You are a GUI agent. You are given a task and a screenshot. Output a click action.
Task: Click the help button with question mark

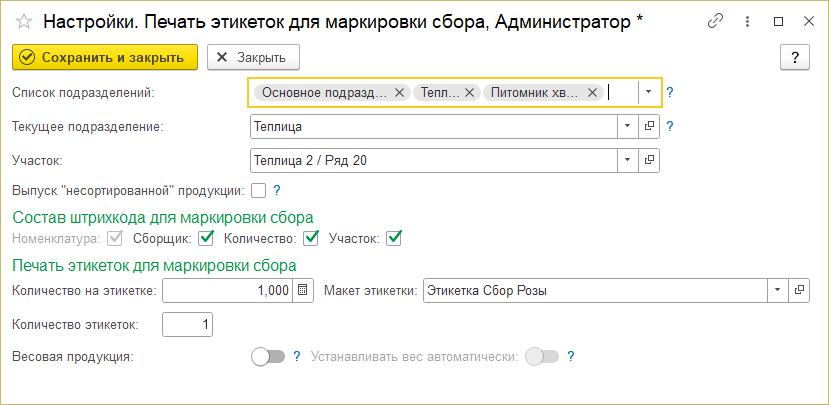795,57
